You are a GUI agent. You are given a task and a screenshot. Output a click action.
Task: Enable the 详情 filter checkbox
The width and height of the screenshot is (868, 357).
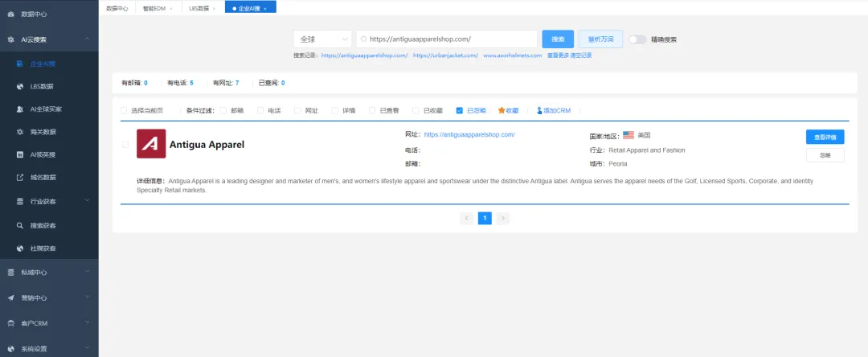335,111
